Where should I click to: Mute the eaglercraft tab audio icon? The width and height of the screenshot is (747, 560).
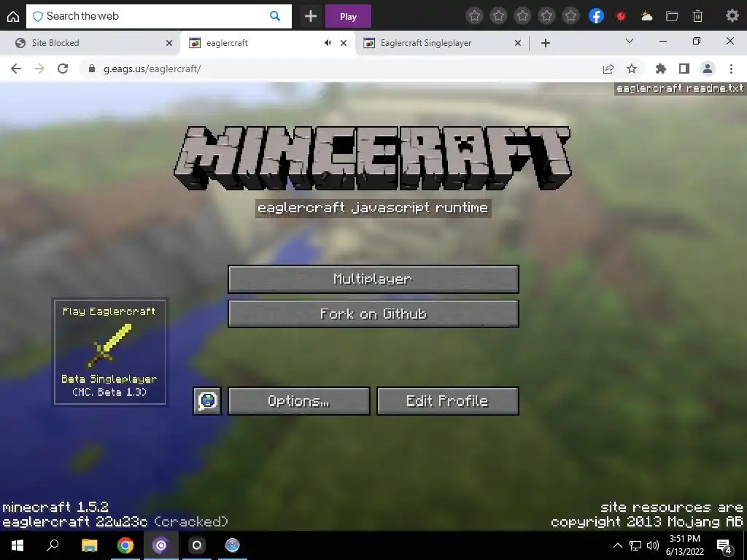tap(328, 43)
